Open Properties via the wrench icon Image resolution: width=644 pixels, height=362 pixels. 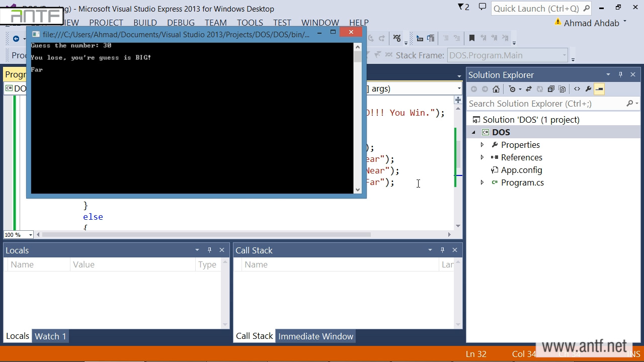pos(588,89)
